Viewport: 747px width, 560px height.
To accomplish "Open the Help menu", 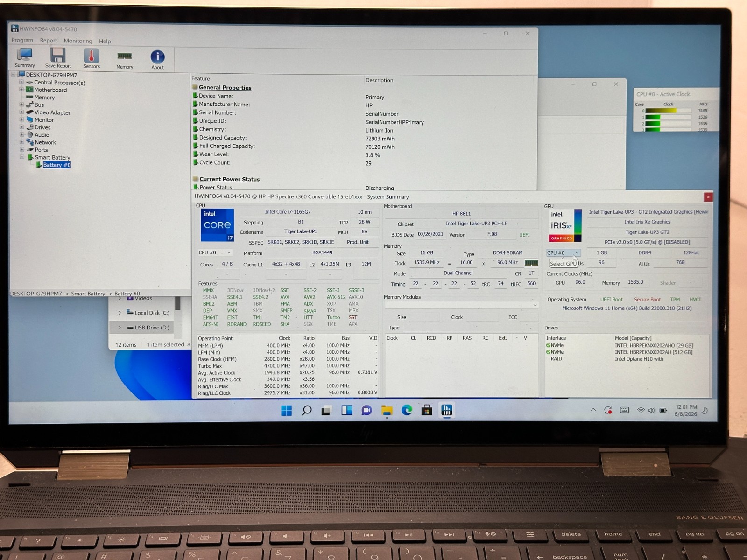I will click(x=105, y=41).
